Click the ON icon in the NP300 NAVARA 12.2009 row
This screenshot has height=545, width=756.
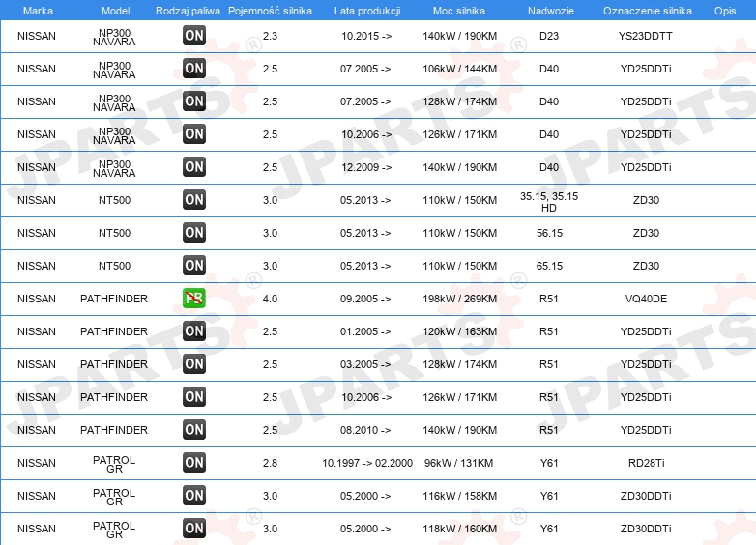[x=194, y=167]
